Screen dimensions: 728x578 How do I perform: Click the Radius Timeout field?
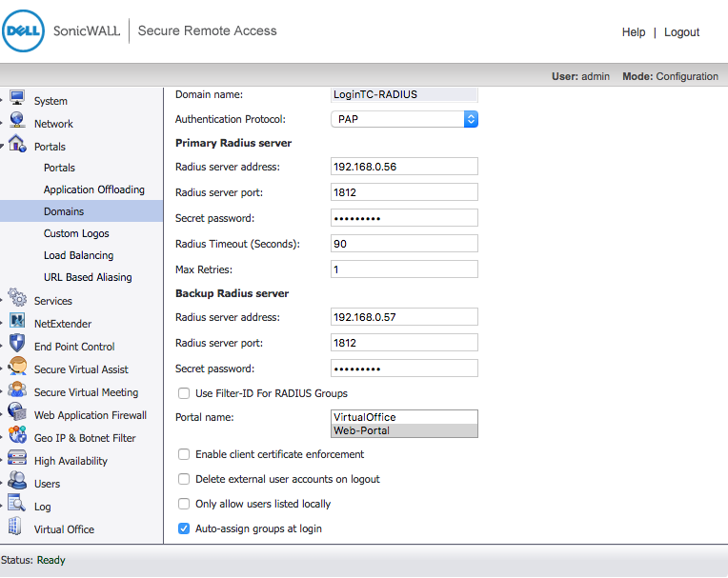pos(404,244)
